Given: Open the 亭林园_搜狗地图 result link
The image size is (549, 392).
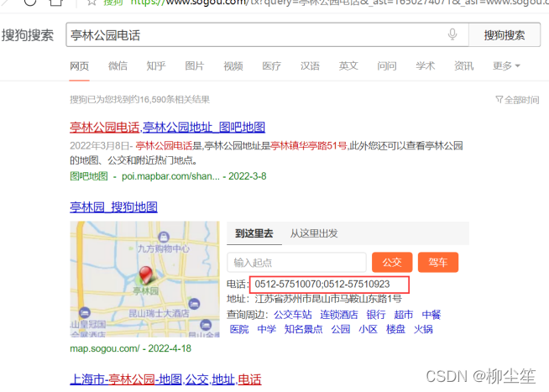Looking at the screenshot, I should pos(113,206).
